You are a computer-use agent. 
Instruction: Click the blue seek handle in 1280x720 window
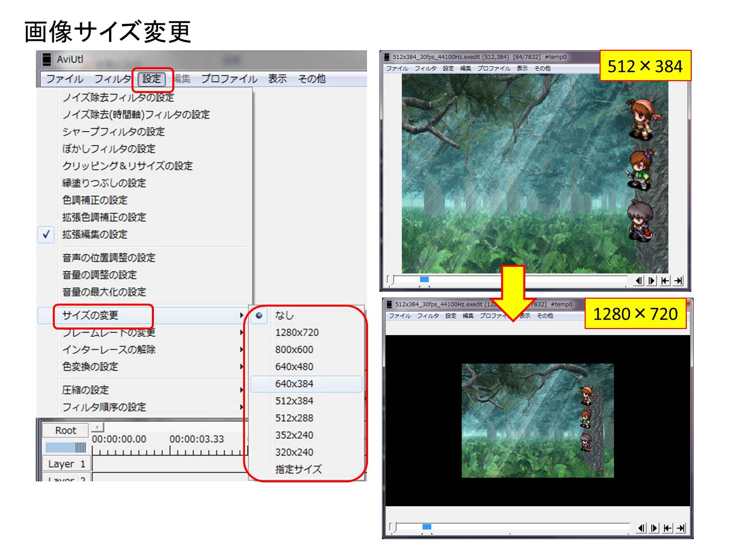[x=427, y=527]
